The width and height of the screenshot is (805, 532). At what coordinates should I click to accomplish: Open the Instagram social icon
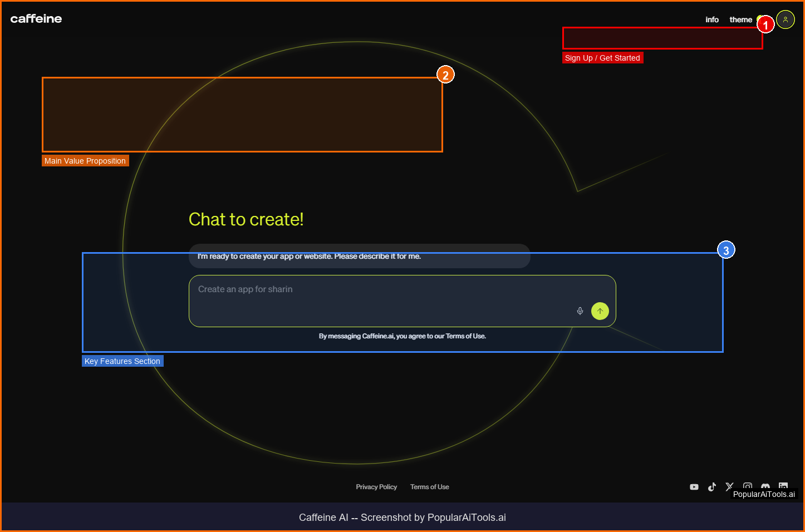click(x=748, y=486)
